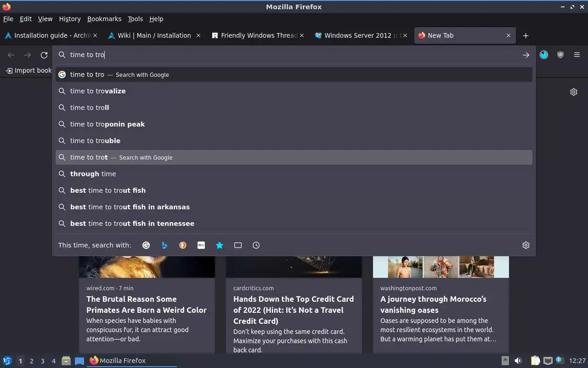Screen dimensions: 588x368
Task: Open the taskbar start menu icon
Action: pos(7,361)
